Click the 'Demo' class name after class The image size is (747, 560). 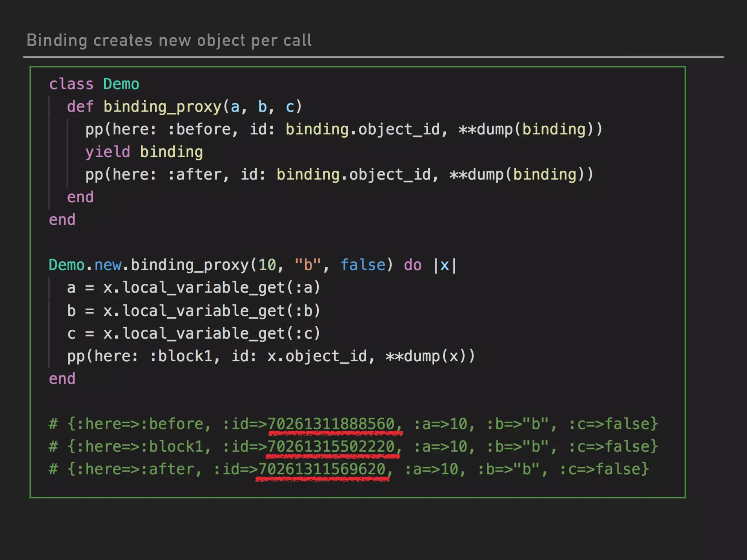[121, 84]
